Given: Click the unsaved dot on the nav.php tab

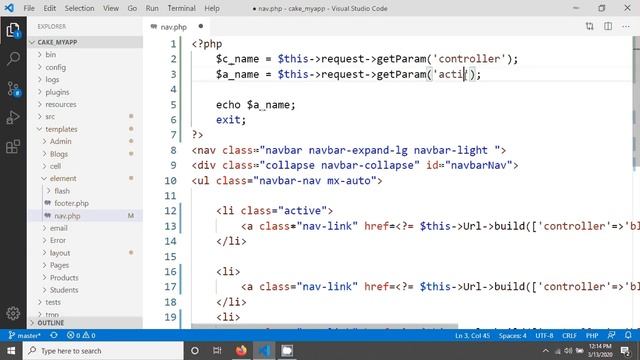Looking at the screenshot, I should (200, 26).
